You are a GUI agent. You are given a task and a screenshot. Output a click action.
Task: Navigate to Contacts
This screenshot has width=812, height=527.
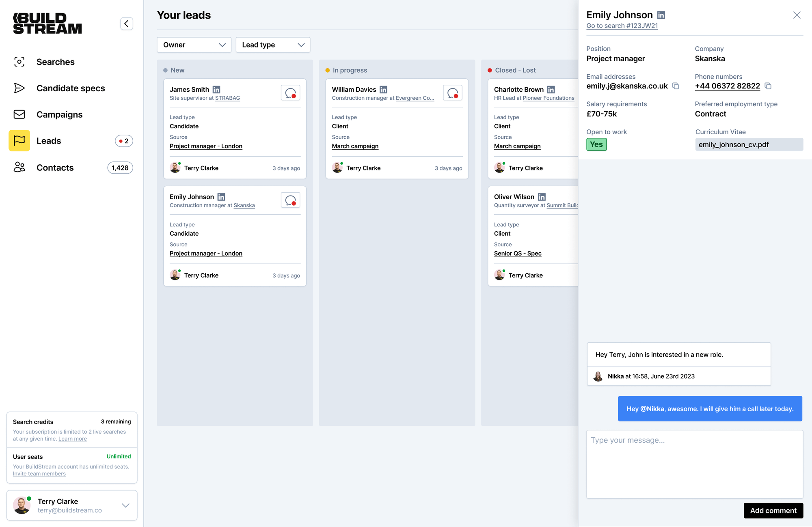(x=55, y=168)
